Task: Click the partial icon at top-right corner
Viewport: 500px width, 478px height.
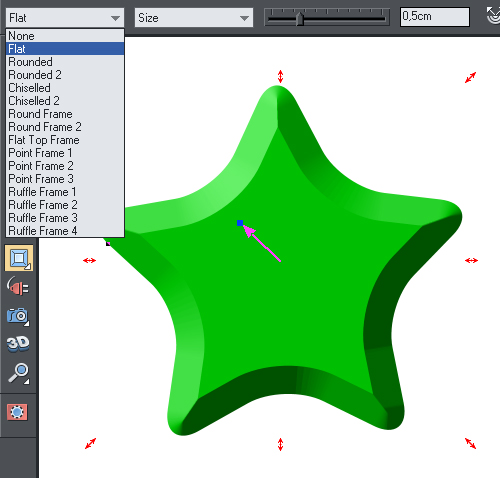Action: click(x=493, y=16)
